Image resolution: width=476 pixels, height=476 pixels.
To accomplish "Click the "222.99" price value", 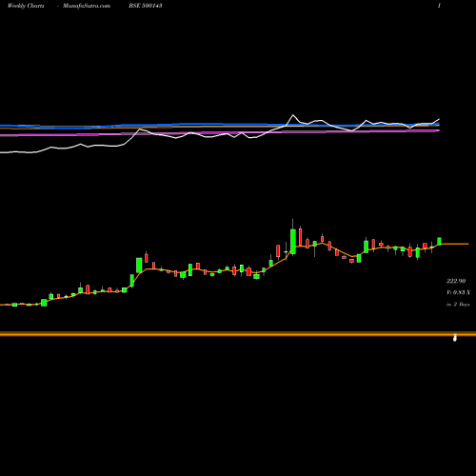I will [456, 281].
